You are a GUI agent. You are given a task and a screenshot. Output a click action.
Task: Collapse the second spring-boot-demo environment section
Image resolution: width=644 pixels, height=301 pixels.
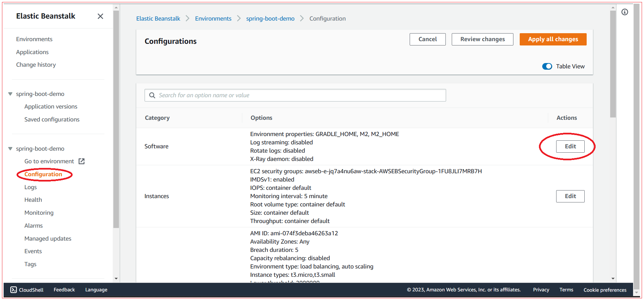point(10,149)
